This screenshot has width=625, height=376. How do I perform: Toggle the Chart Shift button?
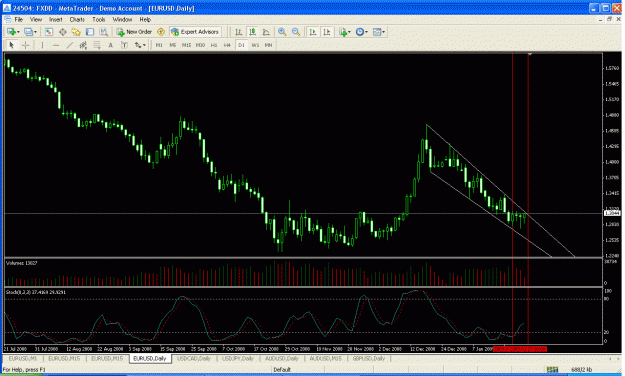(326, 32)
